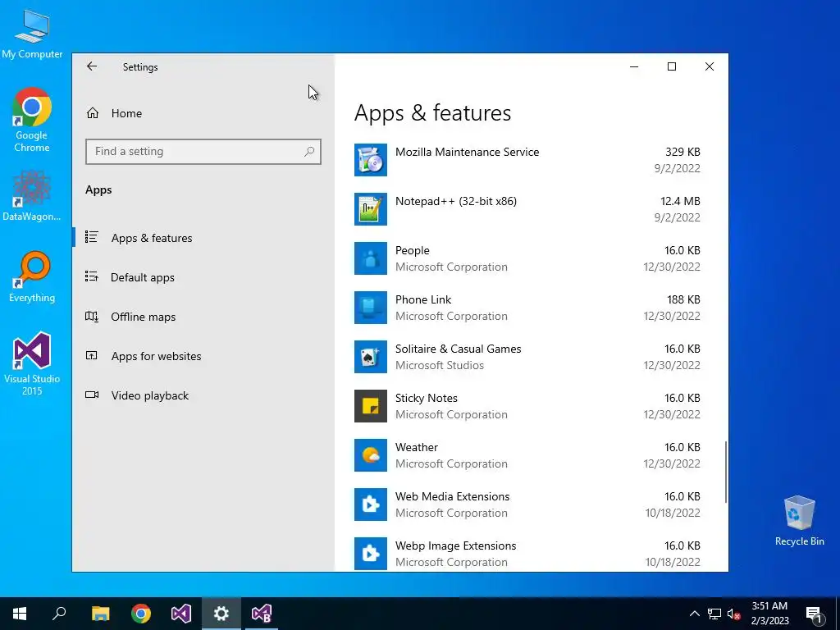Click the Solitaire & Casual Games icon

(370, 357)
